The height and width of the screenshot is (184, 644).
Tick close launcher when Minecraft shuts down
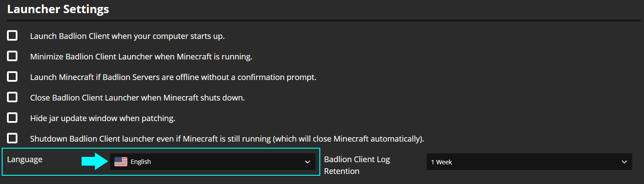point(12,97)
